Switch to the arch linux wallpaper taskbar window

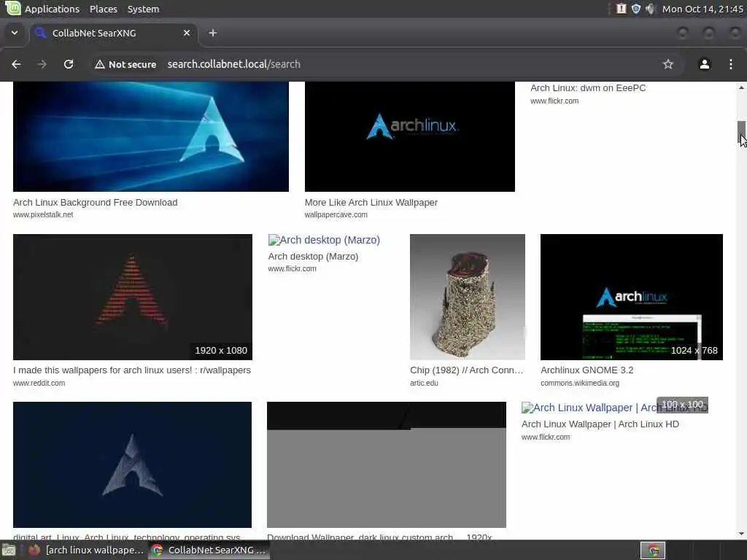click(86, 550)
